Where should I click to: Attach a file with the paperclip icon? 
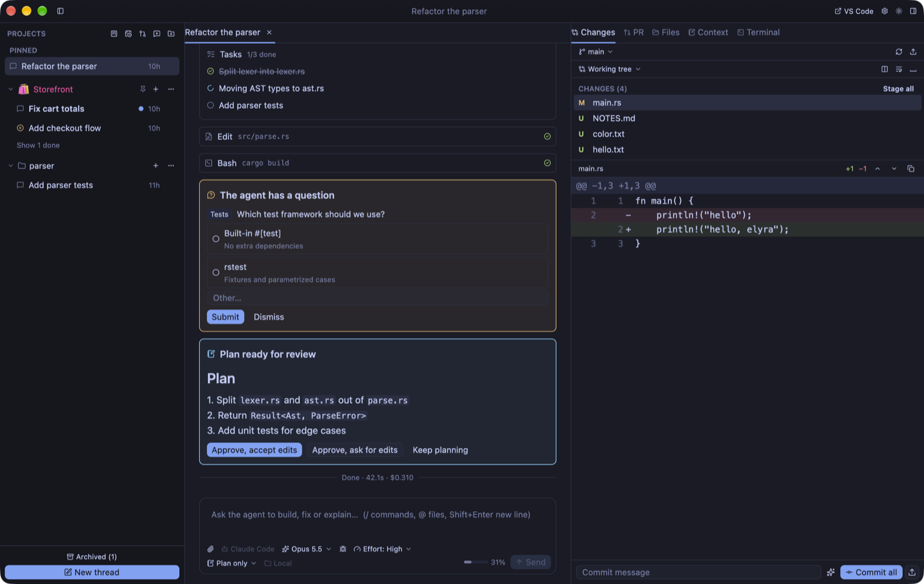[210, 549]
